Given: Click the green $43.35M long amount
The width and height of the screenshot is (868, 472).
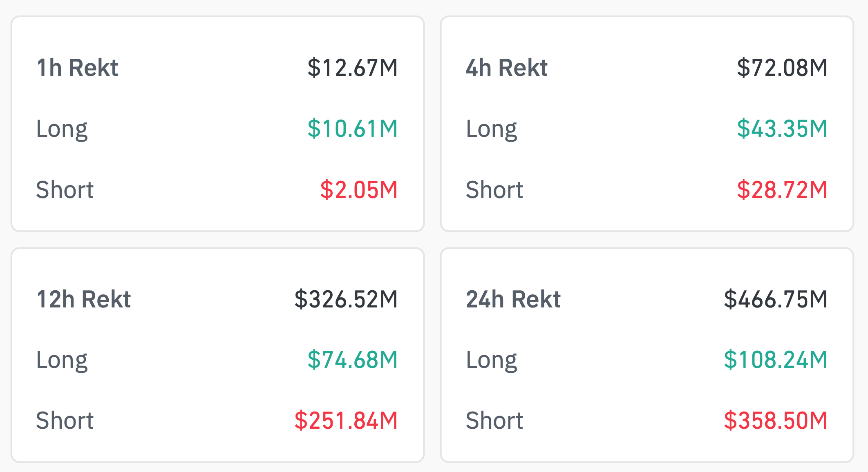Looking at the screenshot, I should [x=782, y=129].
